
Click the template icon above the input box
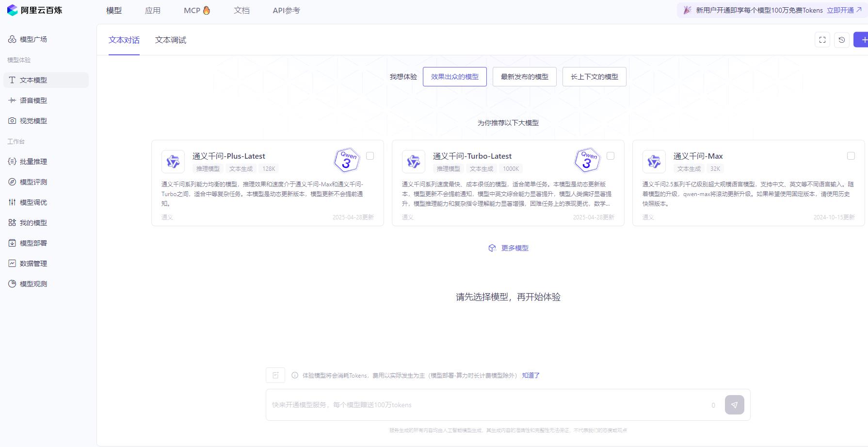tap(275, 375)
